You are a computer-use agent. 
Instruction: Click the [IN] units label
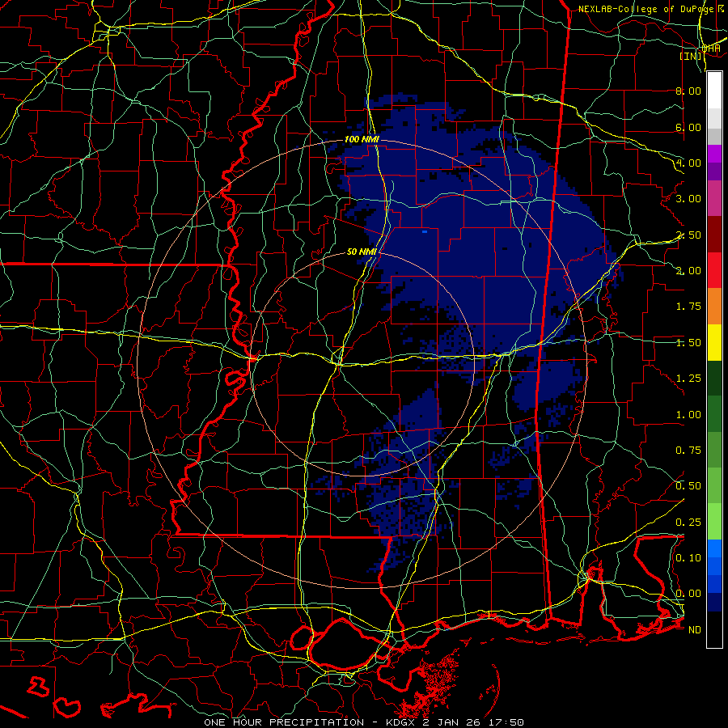point(691,57)
